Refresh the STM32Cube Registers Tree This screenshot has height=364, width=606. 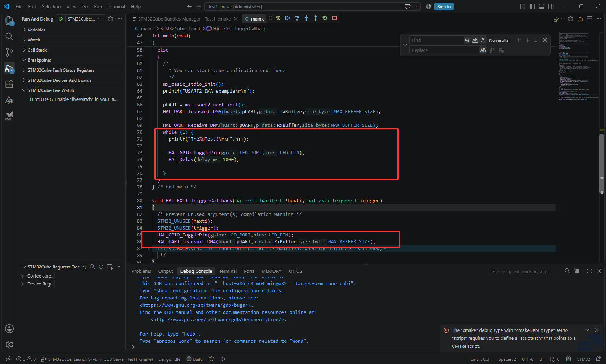pyautogui.click(x=101, y=267)
